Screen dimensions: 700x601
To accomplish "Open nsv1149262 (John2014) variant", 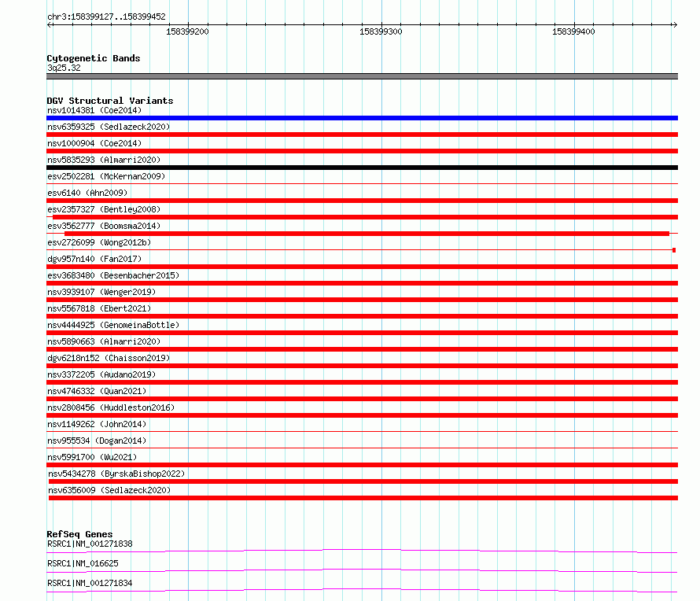I will 97,424.
